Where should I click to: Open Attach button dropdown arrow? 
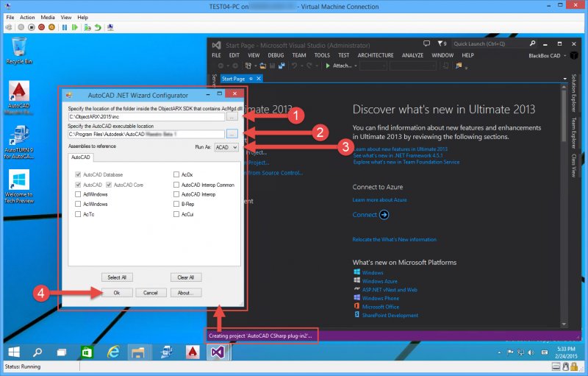pyautogui.click(x=356, y=66)
